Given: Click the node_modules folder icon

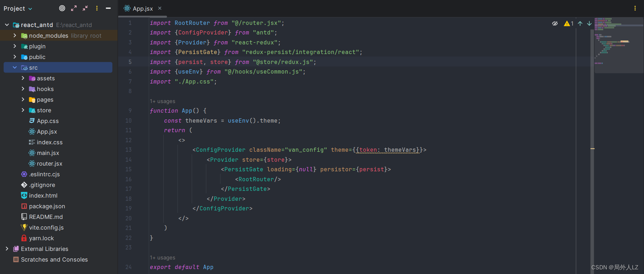Looking at the screenshot, I should (x=24, y=36).
